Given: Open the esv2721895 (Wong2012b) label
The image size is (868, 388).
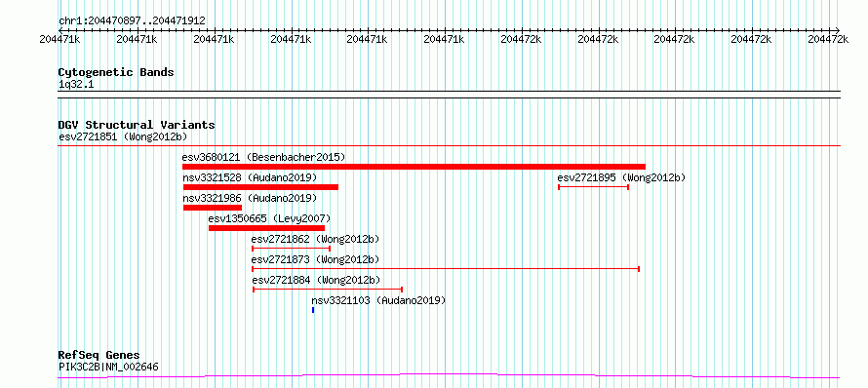Looking at the screenshot, I should point(621,177).
